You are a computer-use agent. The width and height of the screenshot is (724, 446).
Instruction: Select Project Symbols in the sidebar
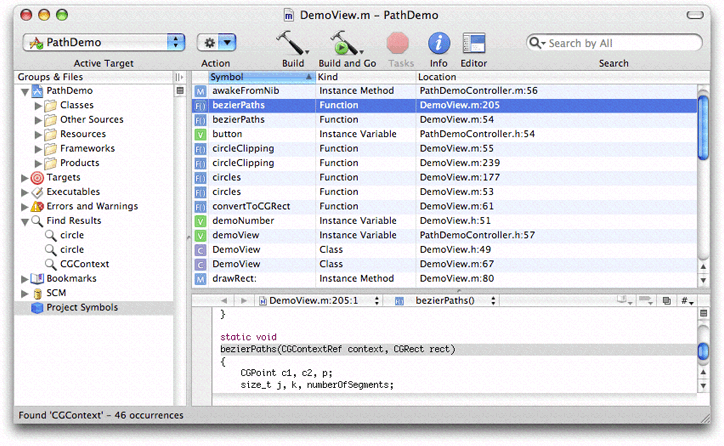[81, 307]
